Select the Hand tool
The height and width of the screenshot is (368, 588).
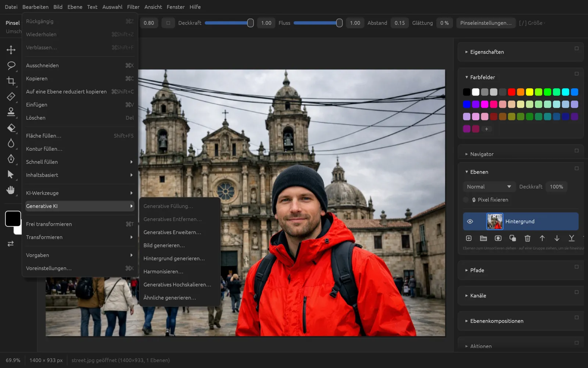click(11, 190)
